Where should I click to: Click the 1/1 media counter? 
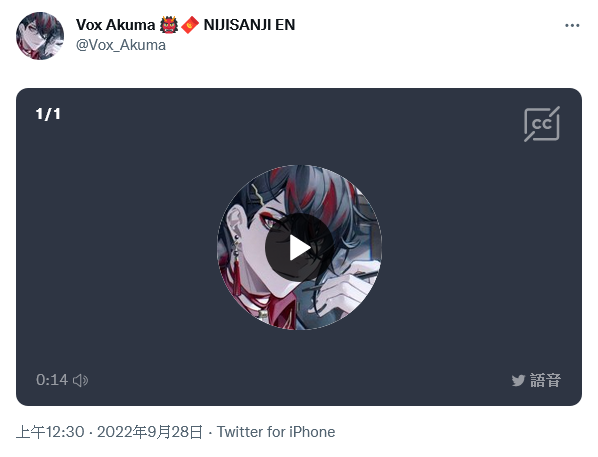click(48, 114)
